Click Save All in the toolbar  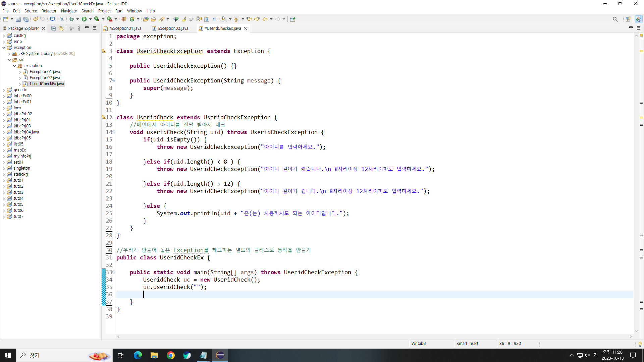point(26,19)
